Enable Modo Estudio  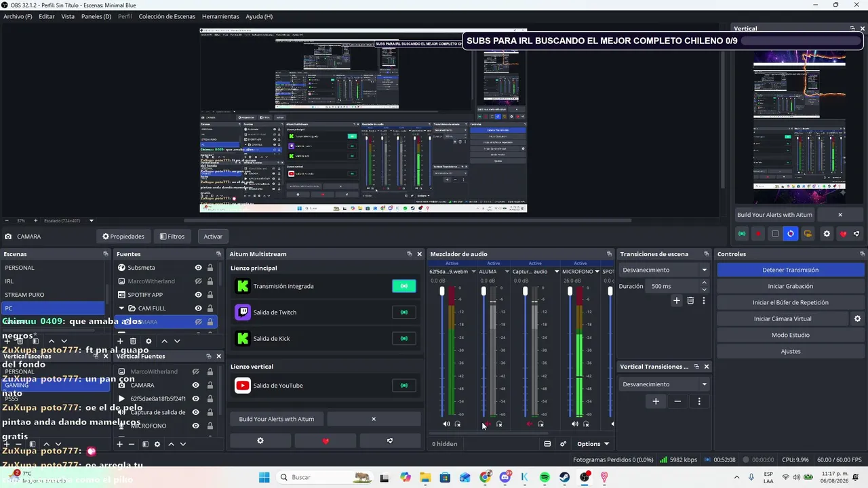(790, 335)
